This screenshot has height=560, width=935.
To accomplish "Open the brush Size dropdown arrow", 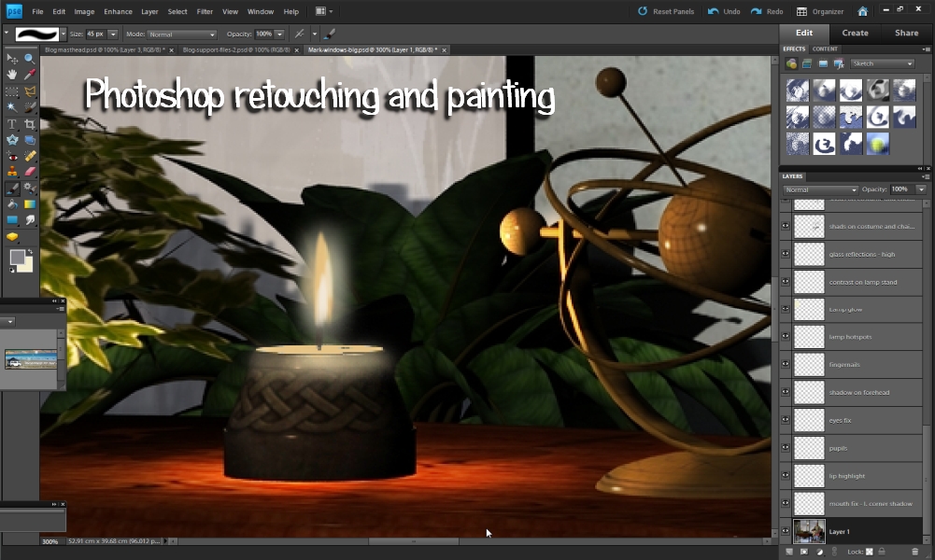I will pyautogui.click(x=113, y=34).
